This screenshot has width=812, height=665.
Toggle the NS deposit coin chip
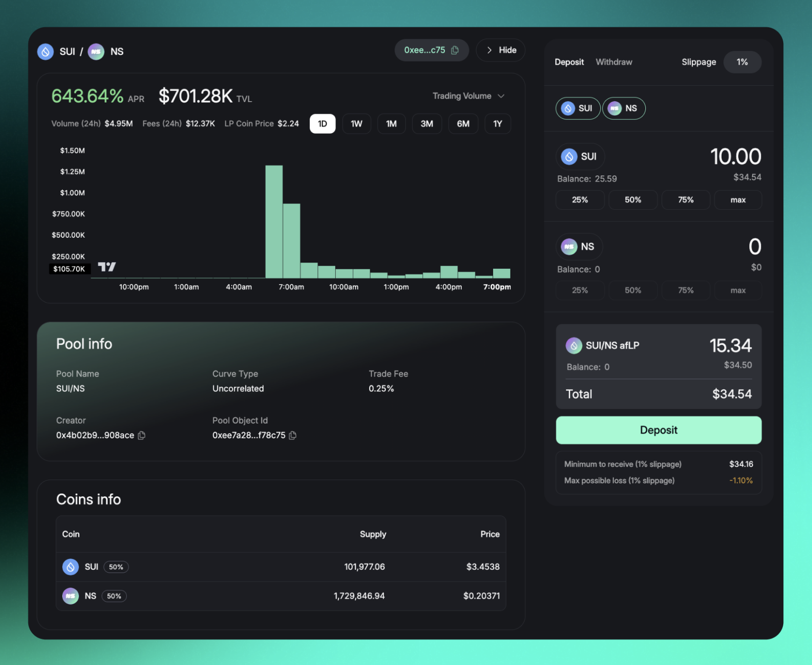623,108
